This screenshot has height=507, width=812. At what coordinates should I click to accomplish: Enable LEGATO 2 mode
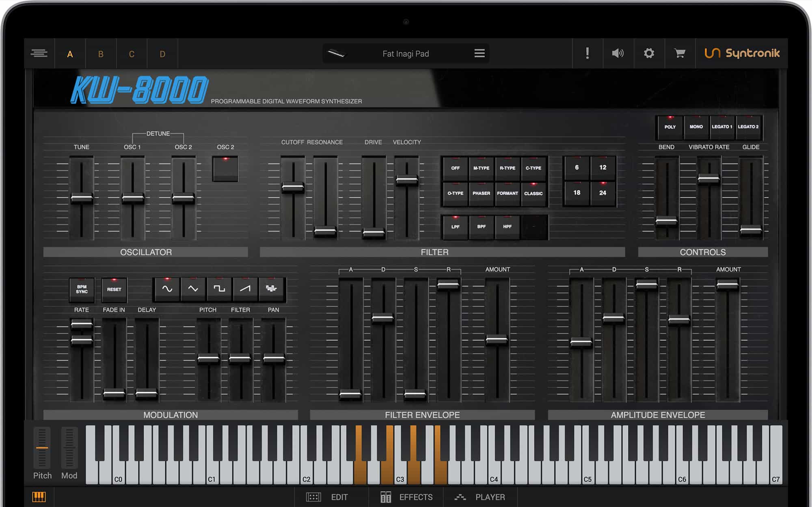[748, 127]
